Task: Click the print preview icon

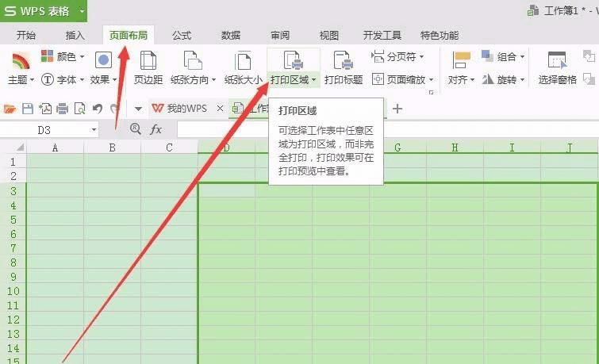Action: pyautogui.click(x=80, y=109)
